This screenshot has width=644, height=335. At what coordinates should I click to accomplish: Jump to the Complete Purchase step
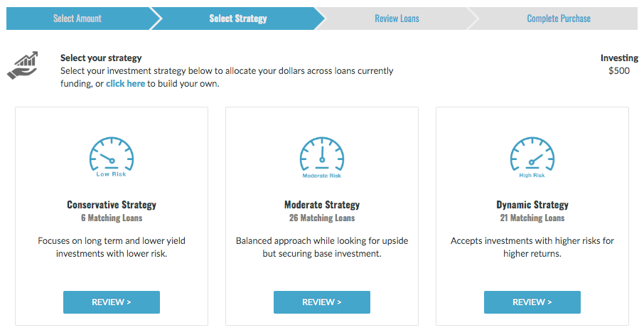coord(559,18)
